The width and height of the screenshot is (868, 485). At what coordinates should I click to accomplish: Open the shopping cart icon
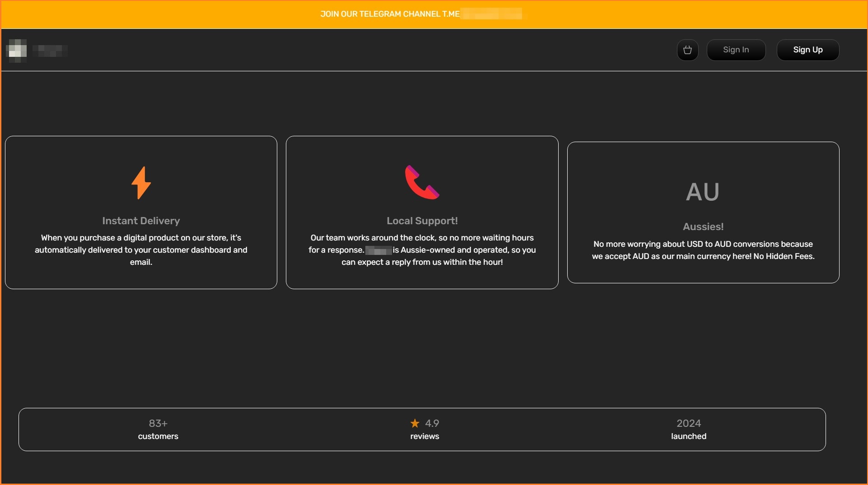pos(687,50)
